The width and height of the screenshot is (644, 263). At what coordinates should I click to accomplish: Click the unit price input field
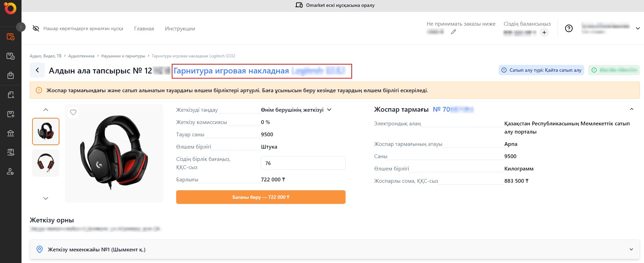(x=303, y=163)
